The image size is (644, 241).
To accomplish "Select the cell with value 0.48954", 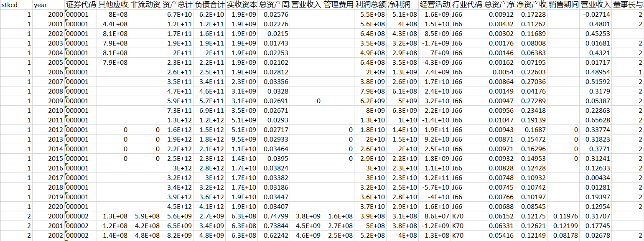I will (596, 72).
